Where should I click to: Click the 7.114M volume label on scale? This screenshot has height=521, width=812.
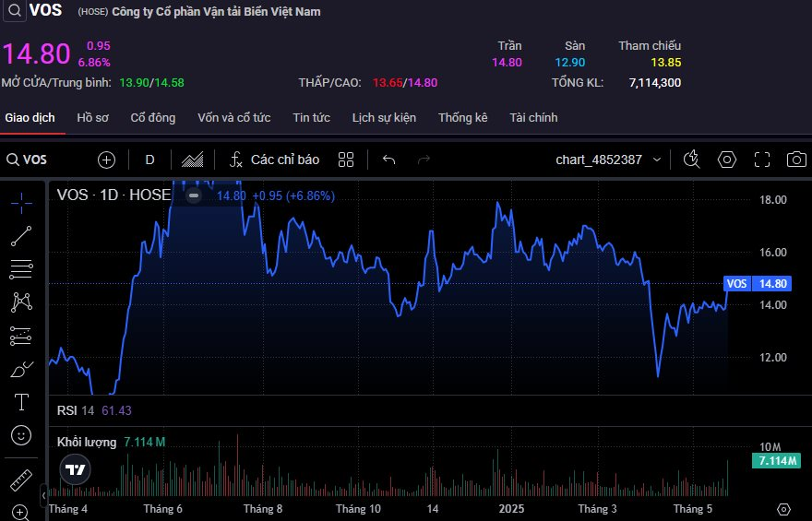click(777, 460)
